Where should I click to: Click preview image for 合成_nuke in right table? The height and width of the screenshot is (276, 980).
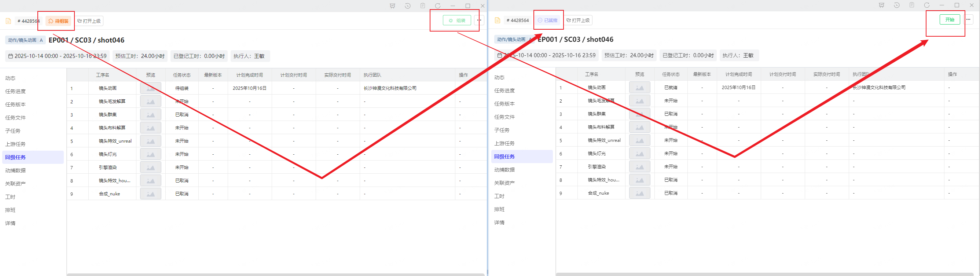[x=639, y=193]
